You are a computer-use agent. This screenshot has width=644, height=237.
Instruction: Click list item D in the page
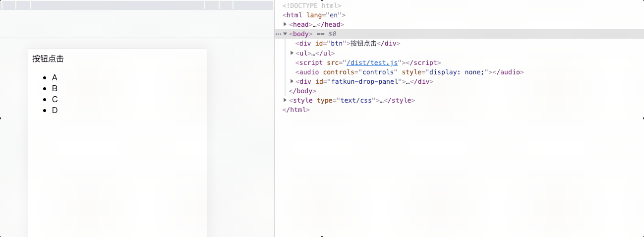click(x=55, y=111)
